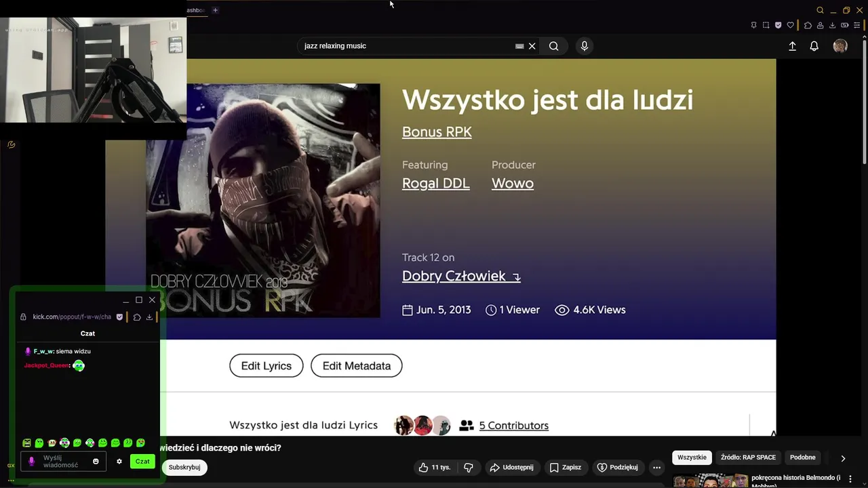The height and width of the screenshot is (488, 868).
Task: Open more actions three-dots under video
Action: coord(656,468)
